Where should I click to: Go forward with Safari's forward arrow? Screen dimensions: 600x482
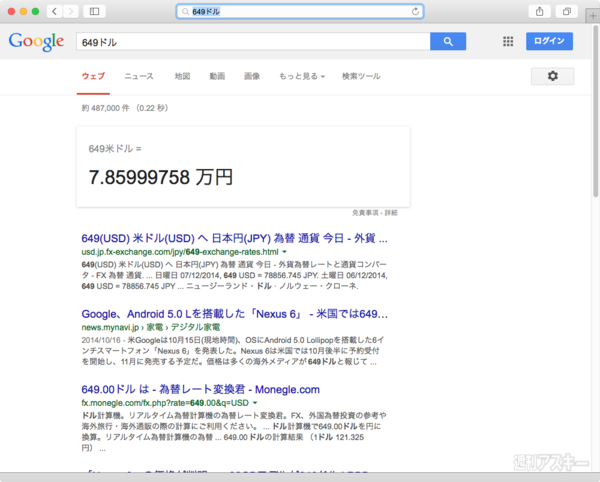[71, 11]
